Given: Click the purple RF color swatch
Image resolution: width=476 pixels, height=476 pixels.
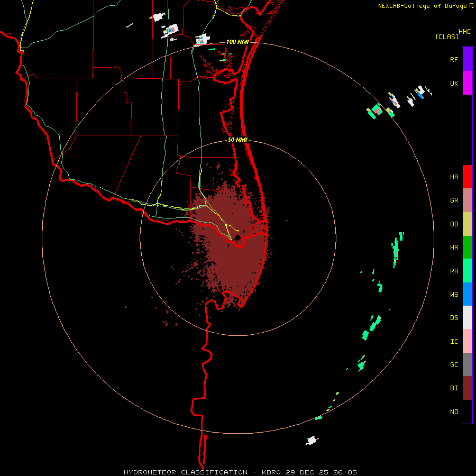Looking at the screenshot, I should point(467,59).
